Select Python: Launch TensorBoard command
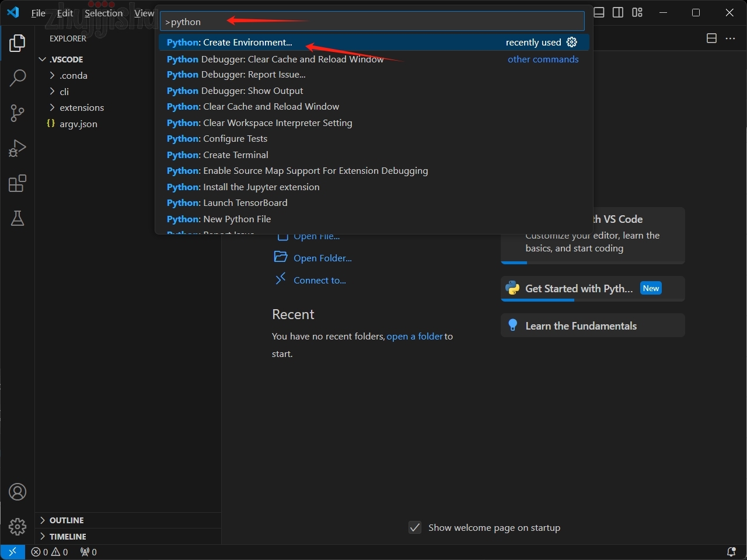The width and height of the screenshot is (747, 560). pyautogui.click(x=373, y=202)
